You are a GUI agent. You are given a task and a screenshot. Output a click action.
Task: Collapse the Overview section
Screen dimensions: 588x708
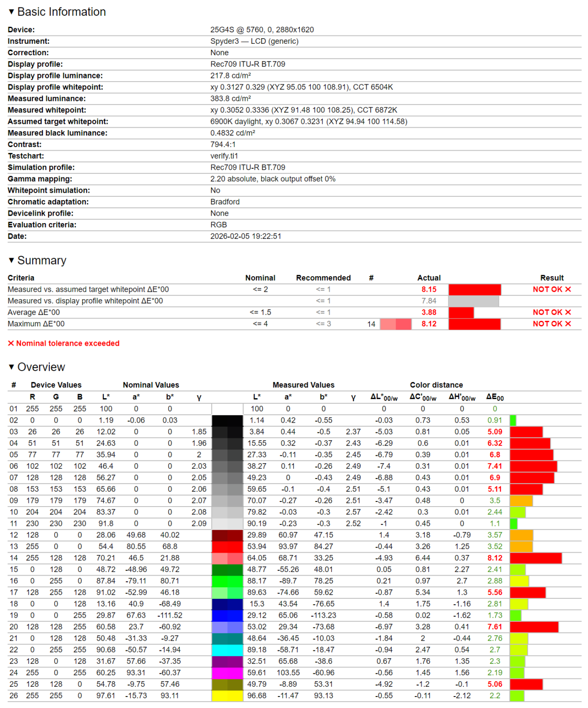tap(11, 367)
